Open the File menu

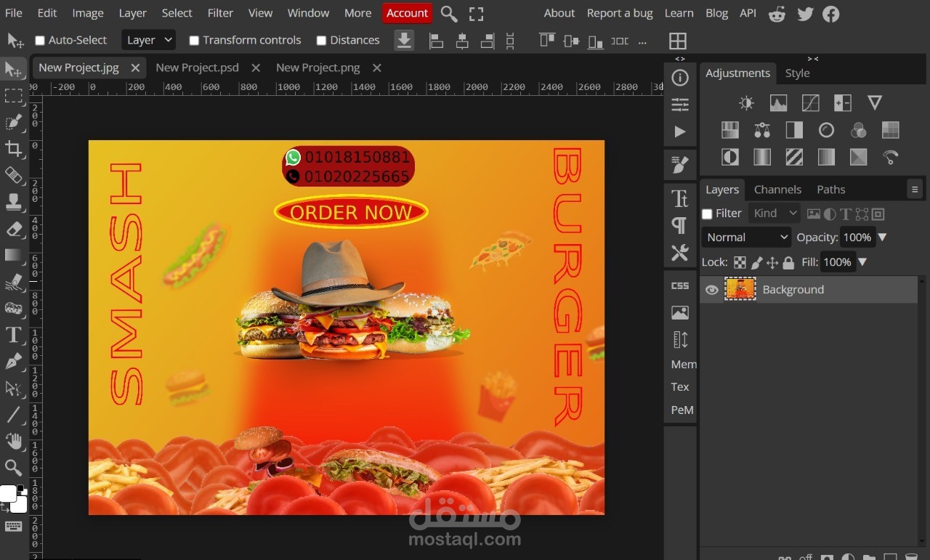[14, 13]
